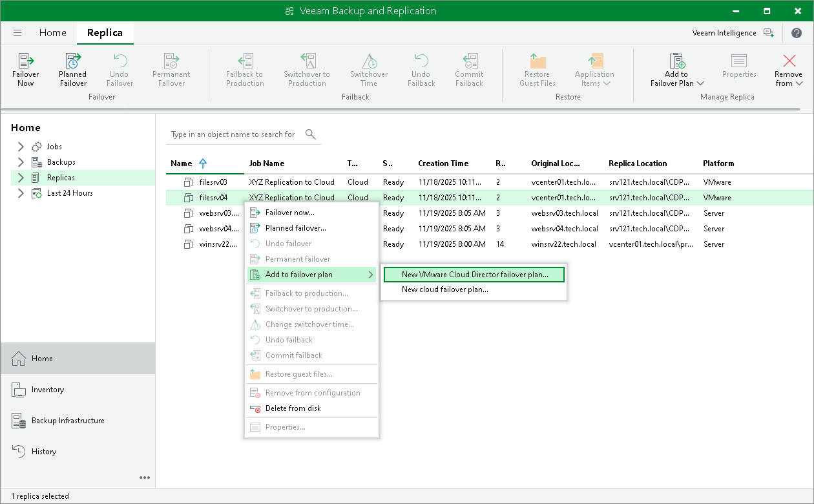The height and width of the screenshot is (504, 814).
Task: Switch to the Home ribbon tab
Action: [x=52, y=33]
